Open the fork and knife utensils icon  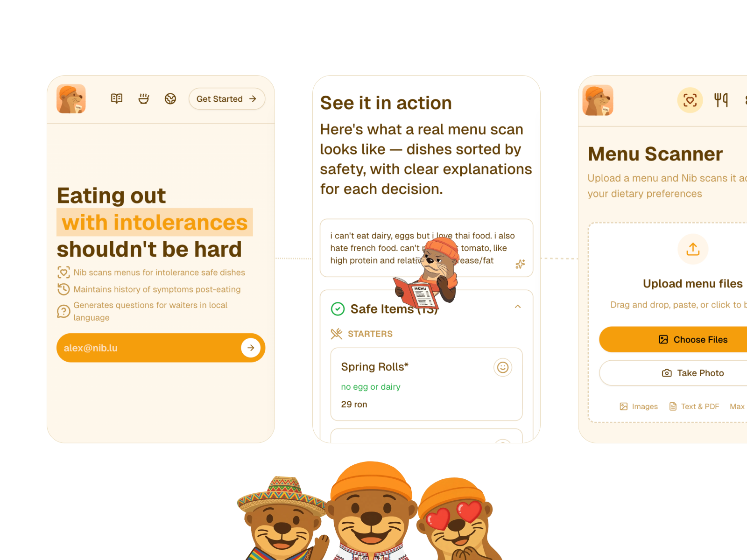[x=721, y=100]
